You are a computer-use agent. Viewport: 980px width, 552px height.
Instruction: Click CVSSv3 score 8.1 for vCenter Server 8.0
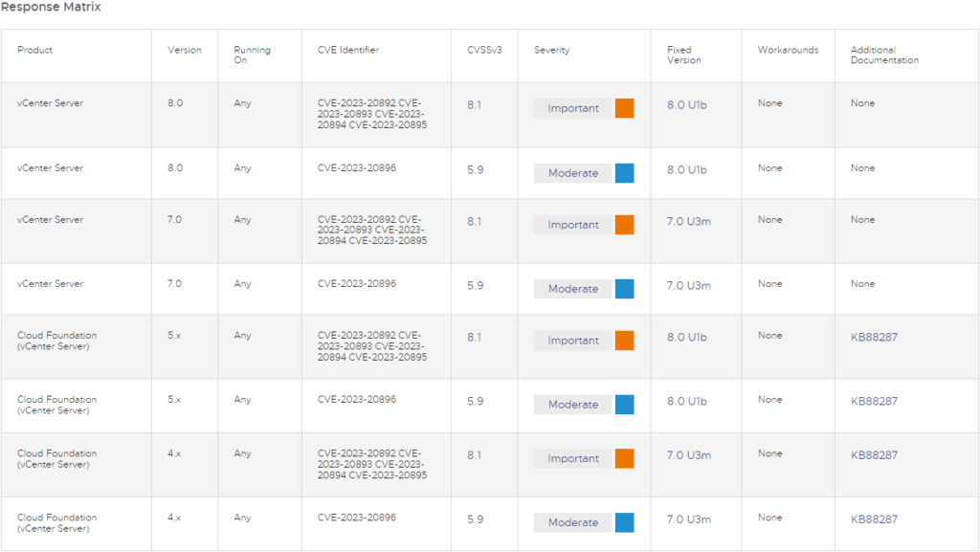click(475, 105)
